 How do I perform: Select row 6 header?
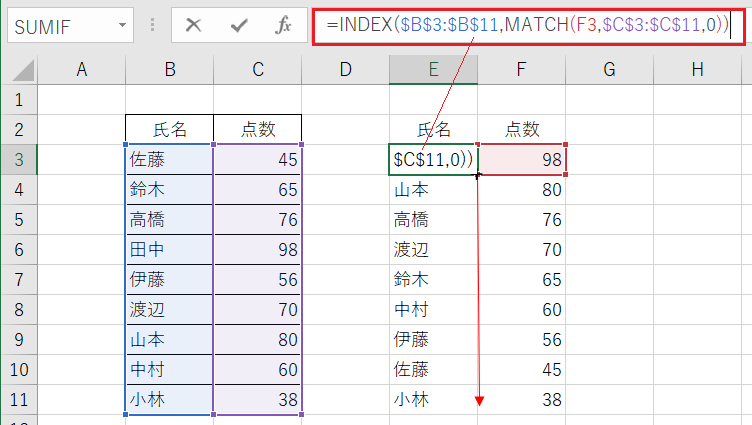coord(19,249)
